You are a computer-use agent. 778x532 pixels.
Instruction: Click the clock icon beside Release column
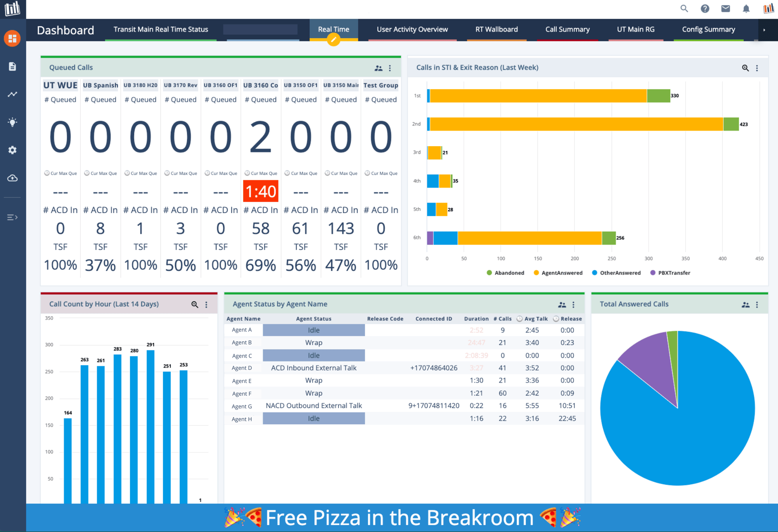point(556,318)
